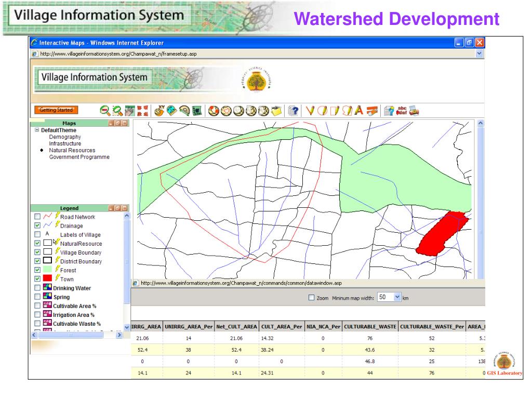Click the Legend panel scroll up arrow

click(127, 216)
